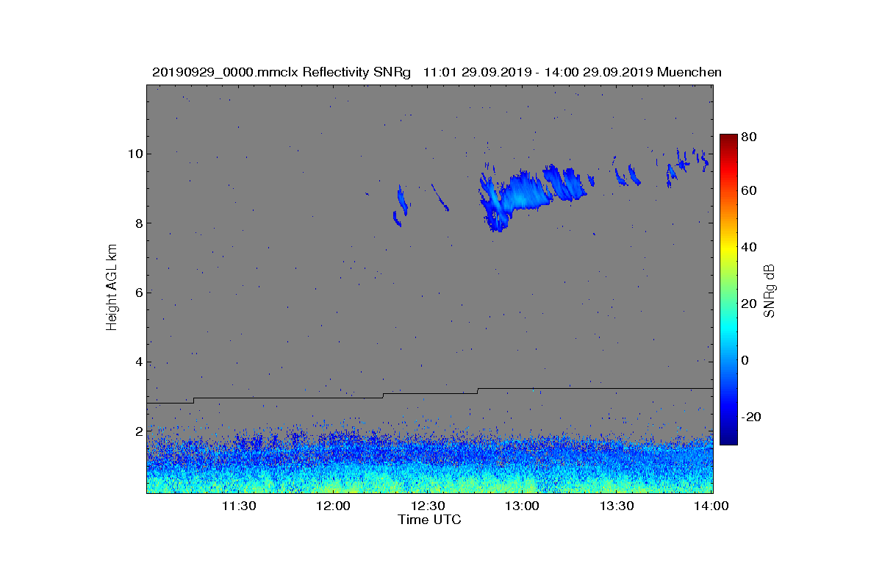Click the colorbar tick label 40
This screenshot has width=882, height=588.
click(750, 247)
